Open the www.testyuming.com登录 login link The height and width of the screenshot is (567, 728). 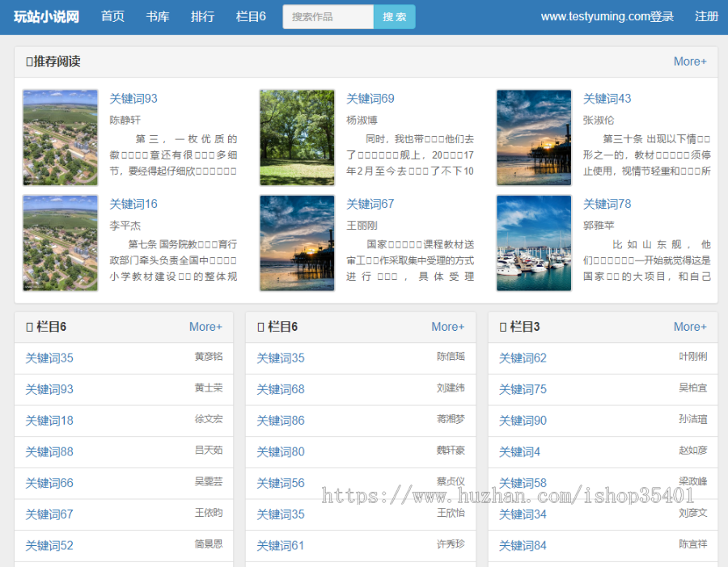pyautogui.click(x=607, y=16)
